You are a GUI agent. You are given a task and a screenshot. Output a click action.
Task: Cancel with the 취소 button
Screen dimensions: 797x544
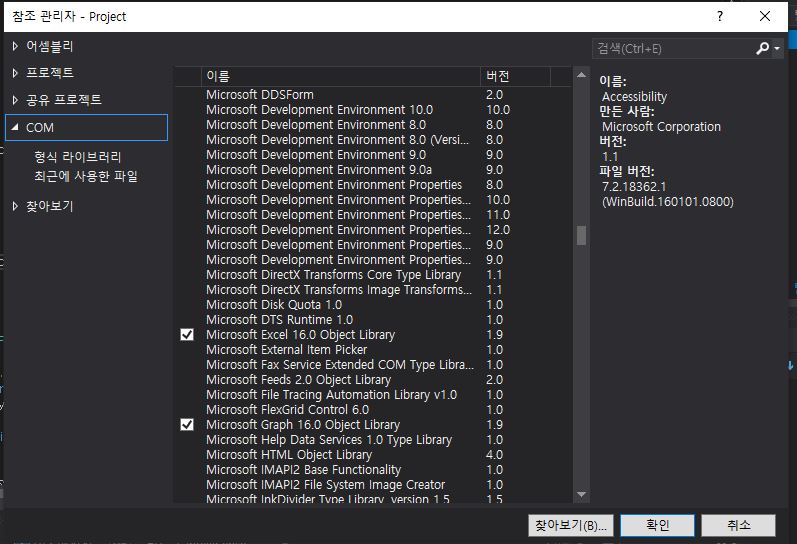tap(739, 525)
